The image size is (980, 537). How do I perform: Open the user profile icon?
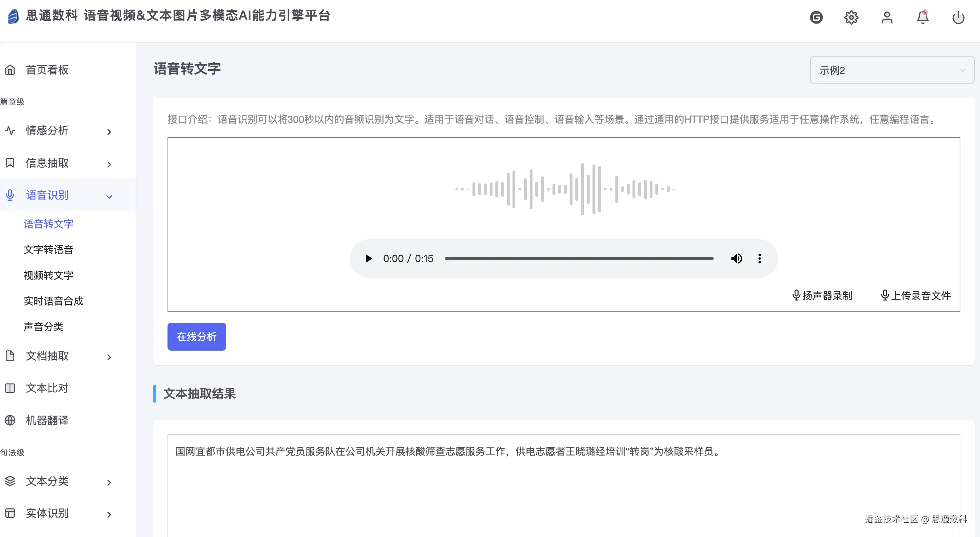pyautogui.click(x=887, y=17)
